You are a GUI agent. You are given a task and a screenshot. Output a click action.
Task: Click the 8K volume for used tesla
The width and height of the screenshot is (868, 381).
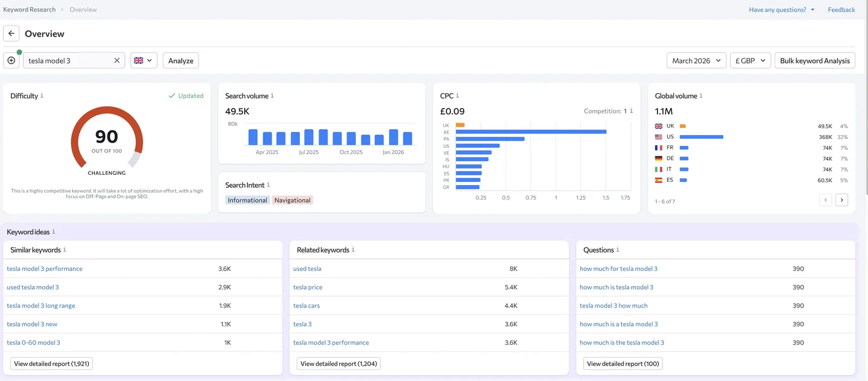[x=513, y=269]
